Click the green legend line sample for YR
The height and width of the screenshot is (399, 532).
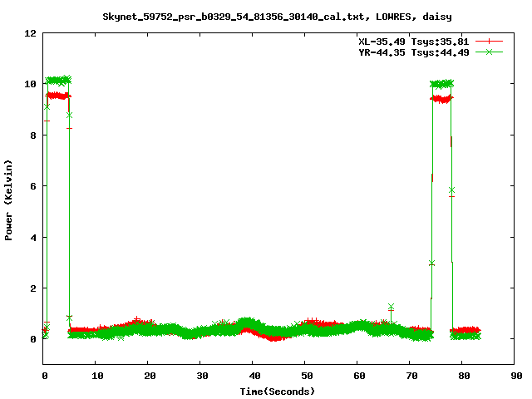coord(489,52)
